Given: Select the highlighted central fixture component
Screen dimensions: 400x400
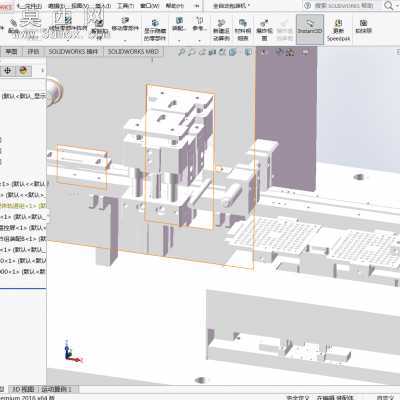Looking at the screenshot, I should point(179,157).
